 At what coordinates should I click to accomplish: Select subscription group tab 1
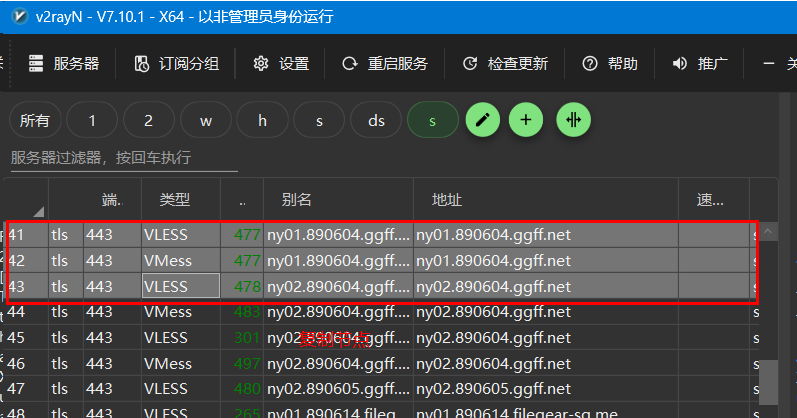coord(92,121)
